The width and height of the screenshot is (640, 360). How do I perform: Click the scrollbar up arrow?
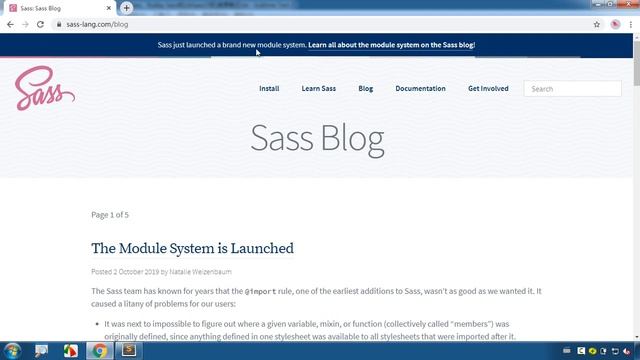point(636,37)
